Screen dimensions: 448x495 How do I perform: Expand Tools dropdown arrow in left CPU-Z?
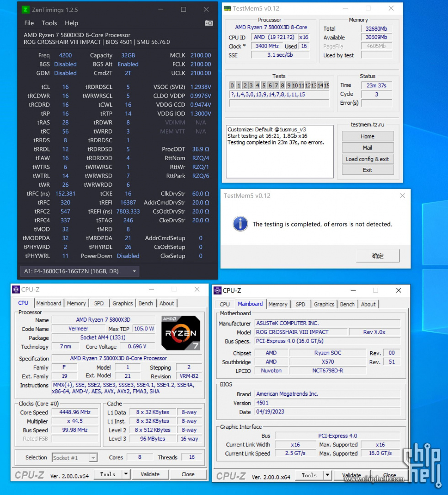(x=126, y=474)
